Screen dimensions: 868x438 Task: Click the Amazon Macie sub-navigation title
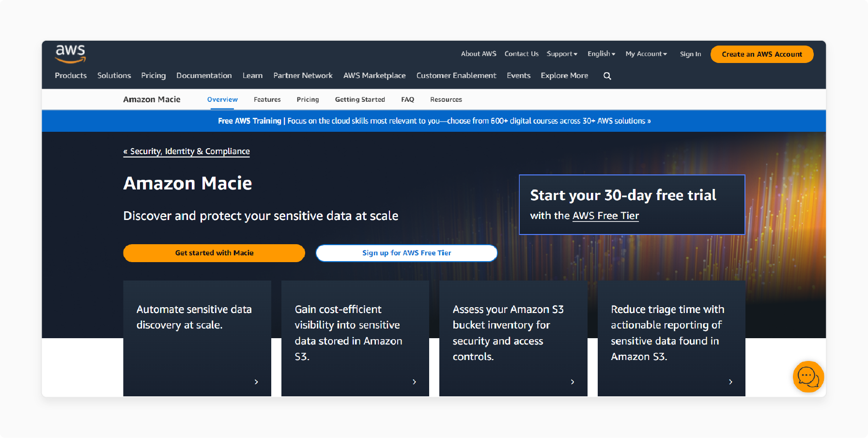tap(152, 99)
